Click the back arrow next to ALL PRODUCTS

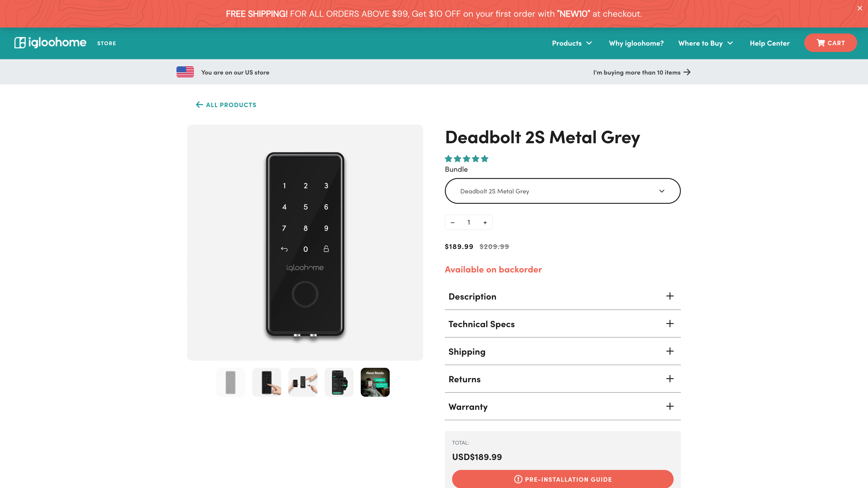pos(199,105)
